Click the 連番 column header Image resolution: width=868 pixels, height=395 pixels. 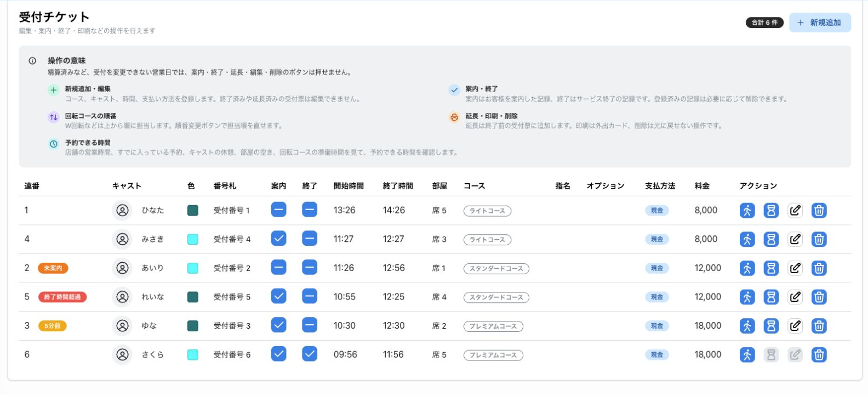click(32, 186)
